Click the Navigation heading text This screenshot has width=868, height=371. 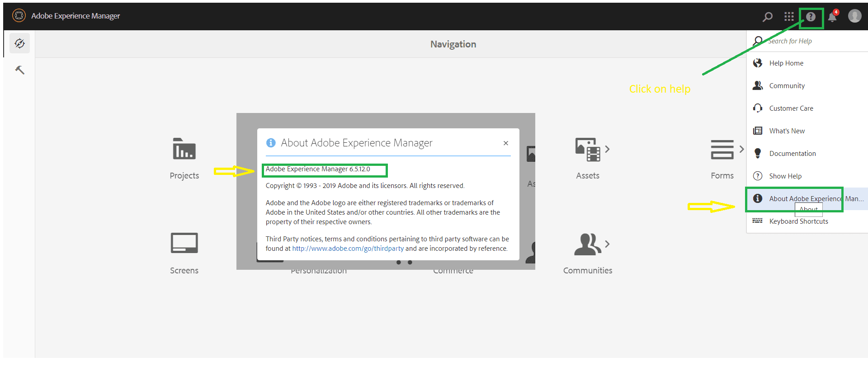point(453,44)
